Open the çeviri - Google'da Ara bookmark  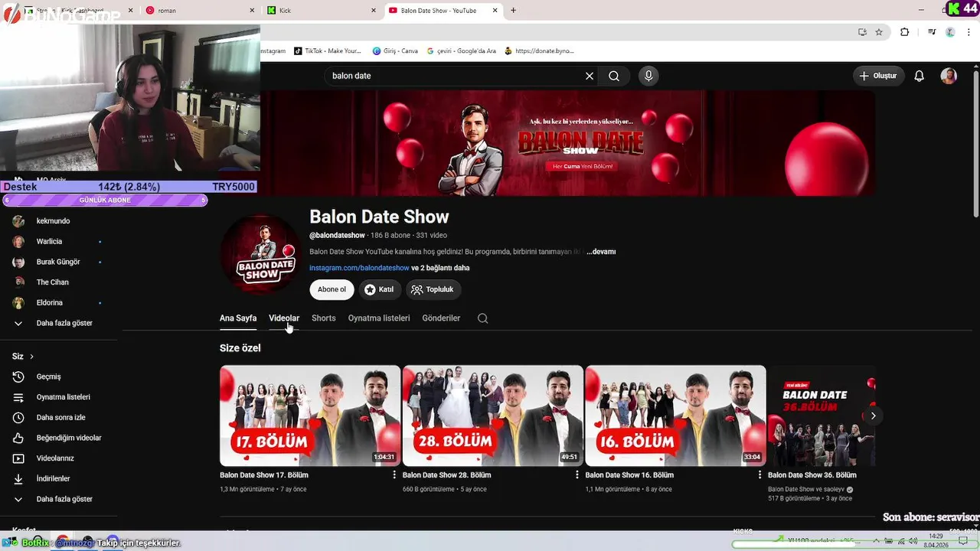(x=462, y=51)
